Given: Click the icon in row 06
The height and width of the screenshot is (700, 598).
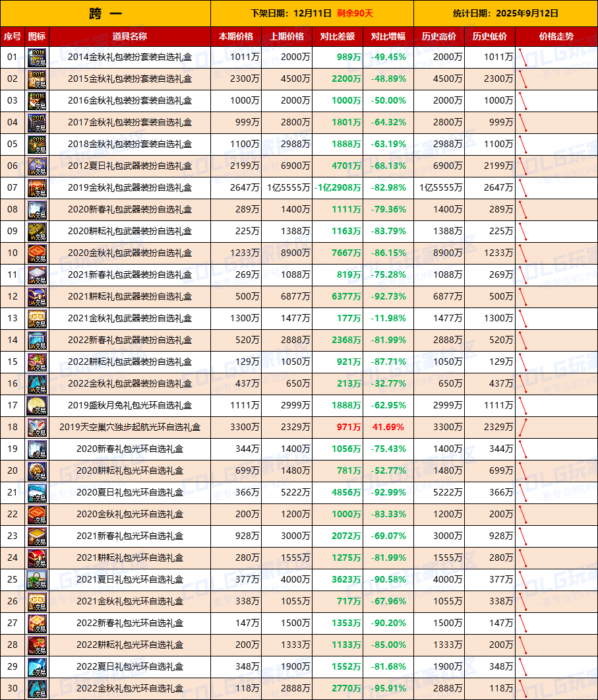Looking at the screenshot, I should 37,166.
